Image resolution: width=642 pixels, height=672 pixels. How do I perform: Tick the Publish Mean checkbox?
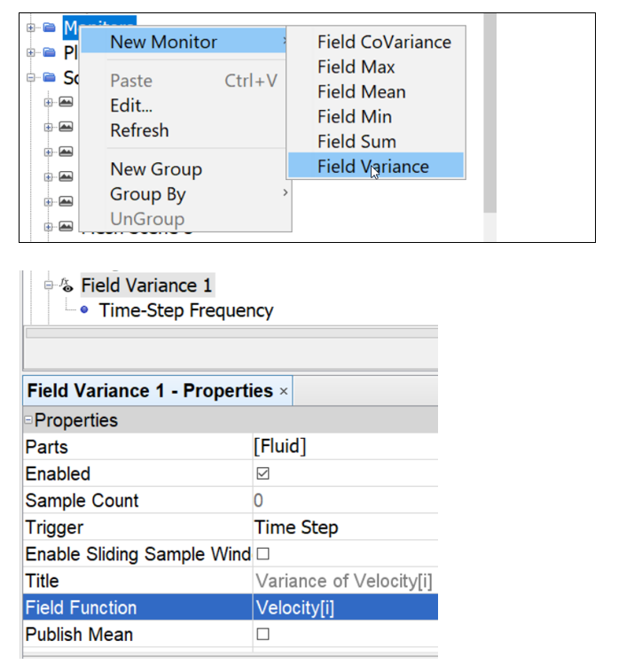coord(262,635)
